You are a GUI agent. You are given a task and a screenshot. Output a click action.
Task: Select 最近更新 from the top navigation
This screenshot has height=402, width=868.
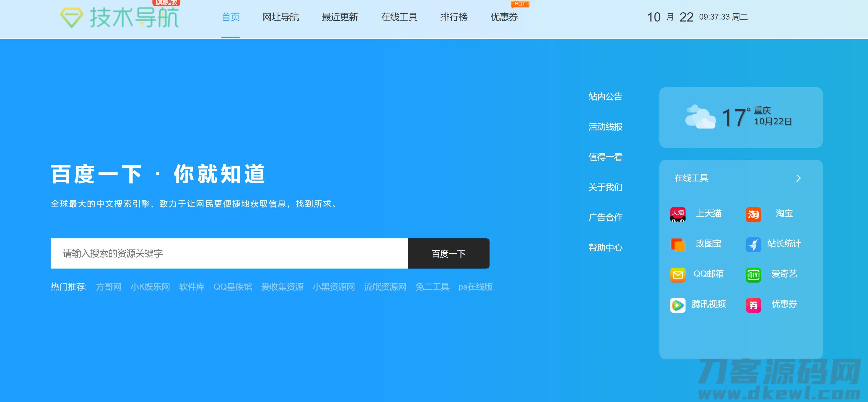(x=340, y=17)
